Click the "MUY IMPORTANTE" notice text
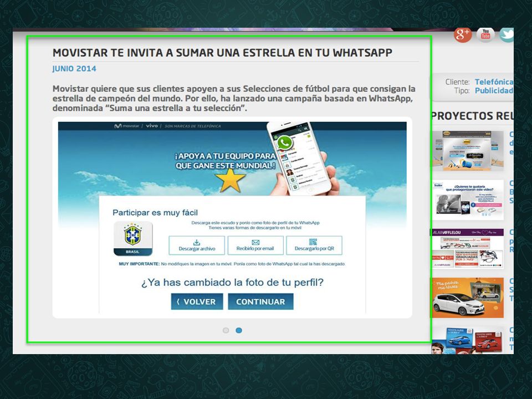 pos(232,264)
